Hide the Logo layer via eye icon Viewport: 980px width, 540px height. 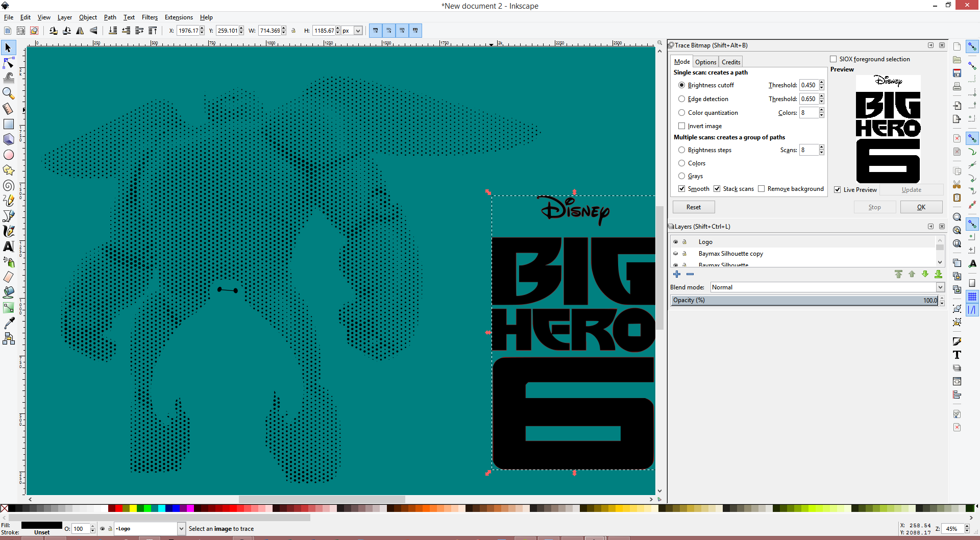(675, 242)
